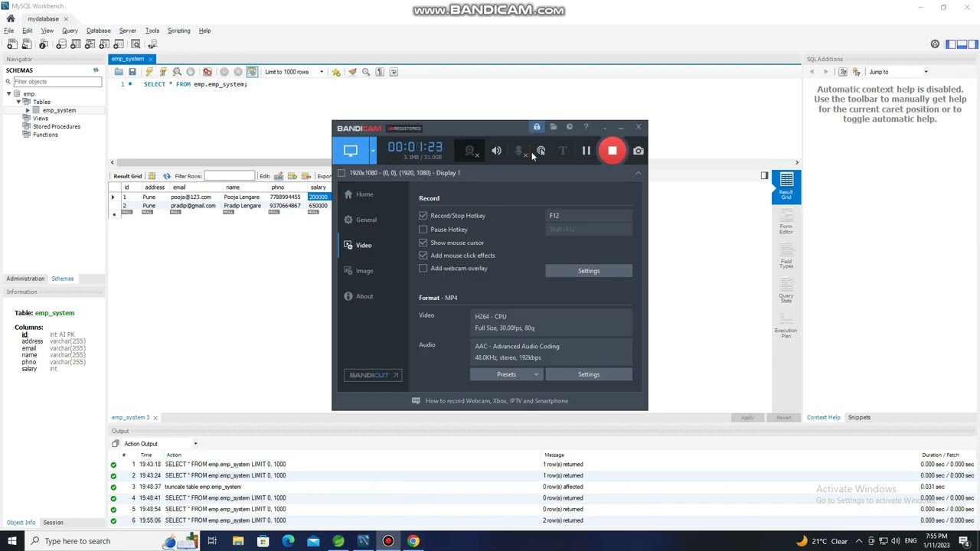Open Record section Settings button
This screenshot has height=551, width=980.
(x=589, y=271)
